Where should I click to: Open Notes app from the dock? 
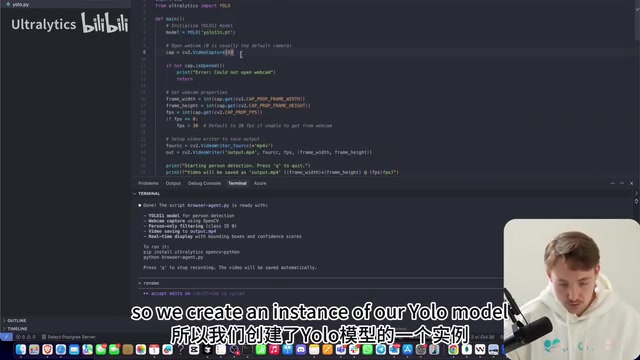(314, 349)
